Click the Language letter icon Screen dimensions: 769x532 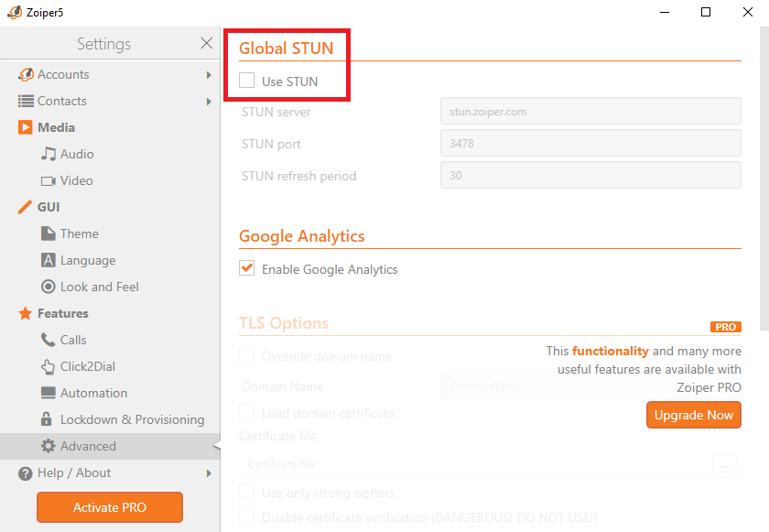click(x=49, y=260)
